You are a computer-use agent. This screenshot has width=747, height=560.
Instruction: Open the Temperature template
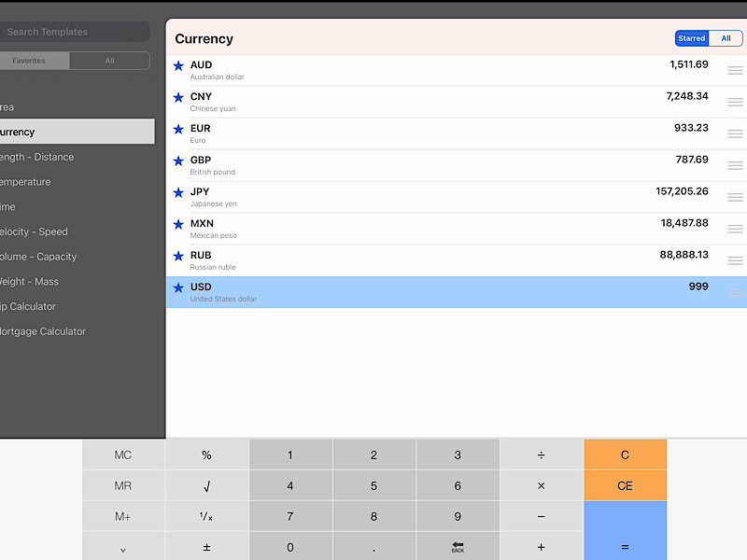(x=25, y=182)
